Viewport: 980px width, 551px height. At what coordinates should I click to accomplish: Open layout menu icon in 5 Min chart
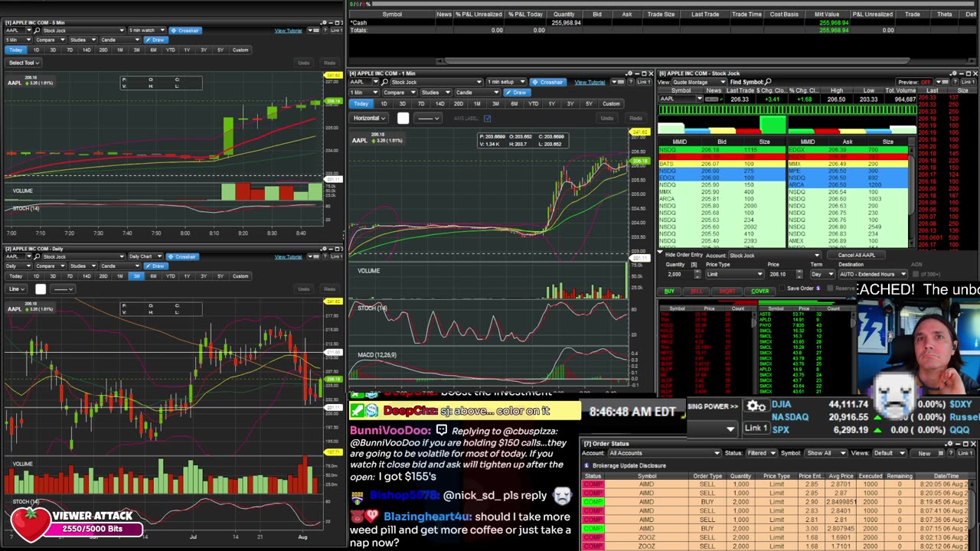pyautogui.click(x=314, y=31)
